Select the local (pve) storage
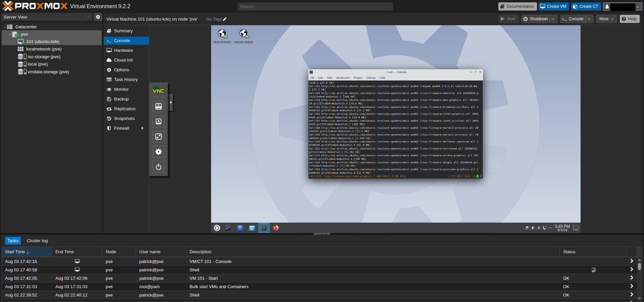644x302 pixels. [x=37, y=64]
